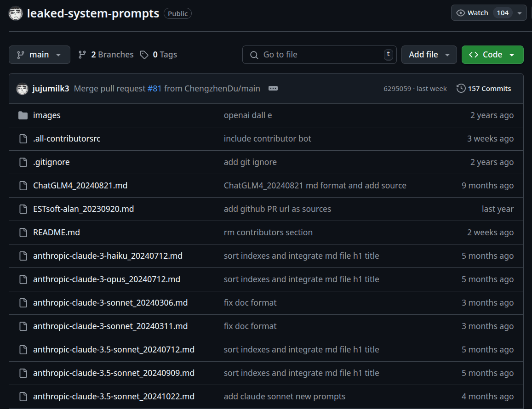Click the branch icon beside 2 Branches

click(82, 55)
